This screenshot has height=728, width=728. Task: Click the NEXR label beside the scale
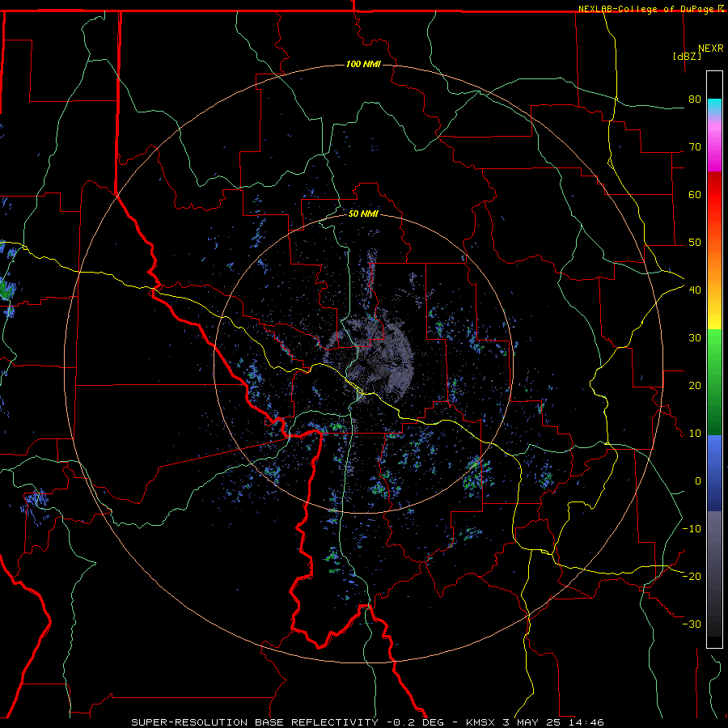(710, 49)
